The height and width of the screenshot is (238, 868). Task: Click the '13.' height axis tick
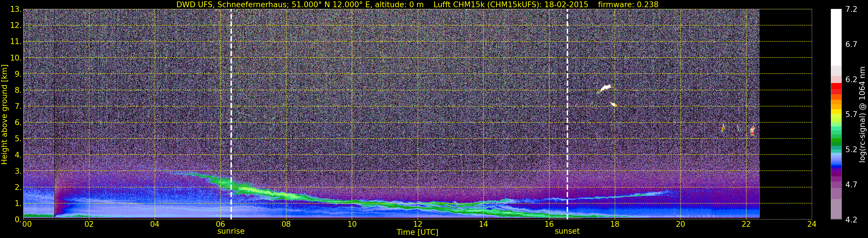(16, 10)
